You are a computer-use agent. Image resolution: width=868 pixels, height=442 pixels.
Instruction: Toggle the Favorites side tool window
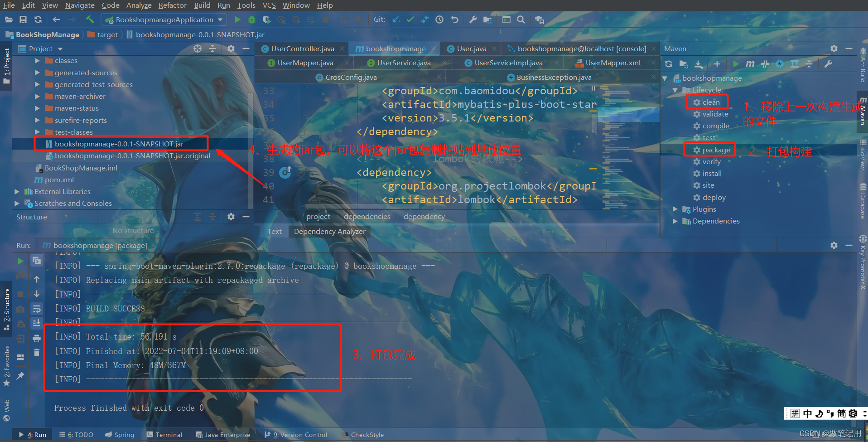click(6, 366)
